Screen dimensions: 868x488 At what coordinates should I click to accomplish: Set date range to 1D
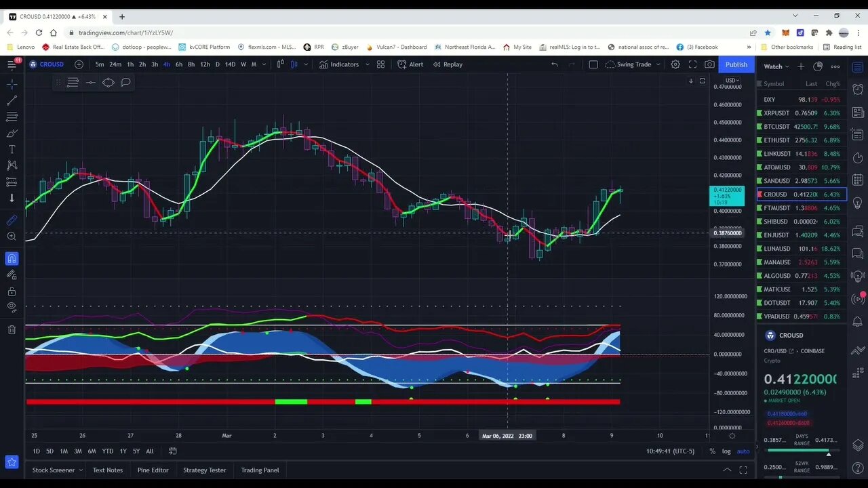click(36, 451)
